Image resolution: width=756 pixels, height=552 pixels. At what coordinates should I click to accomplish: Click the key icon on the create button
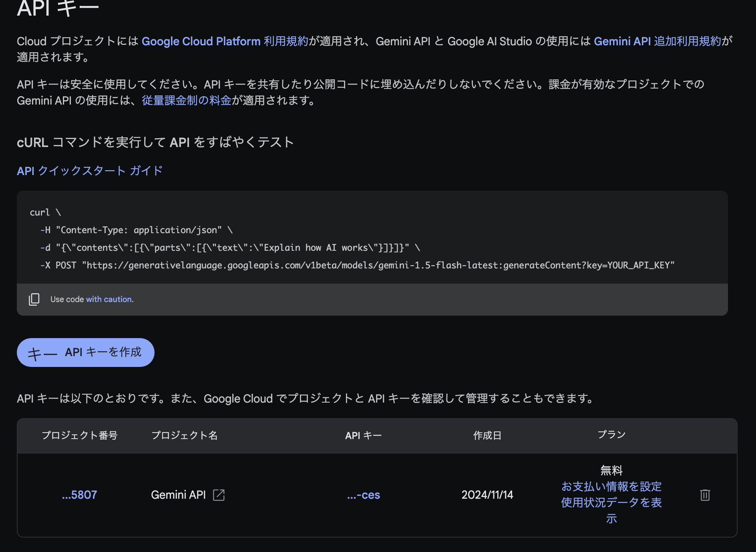[42, 352]
